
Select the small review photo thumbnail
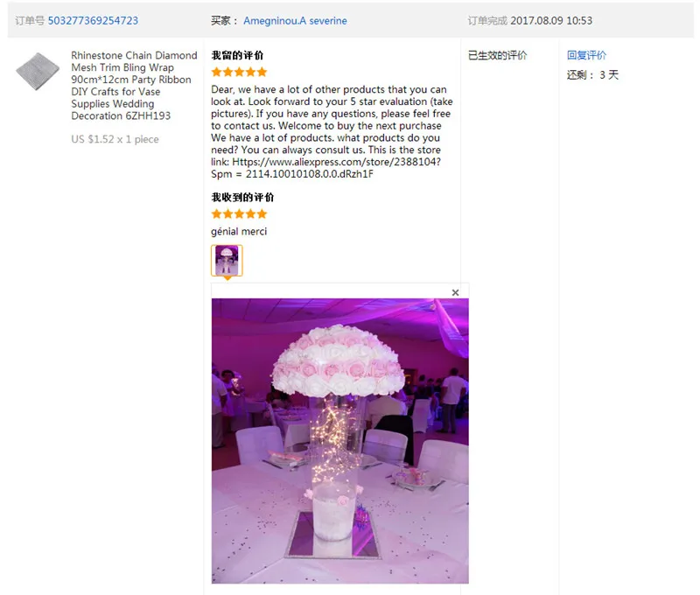[x=227, y=260]
